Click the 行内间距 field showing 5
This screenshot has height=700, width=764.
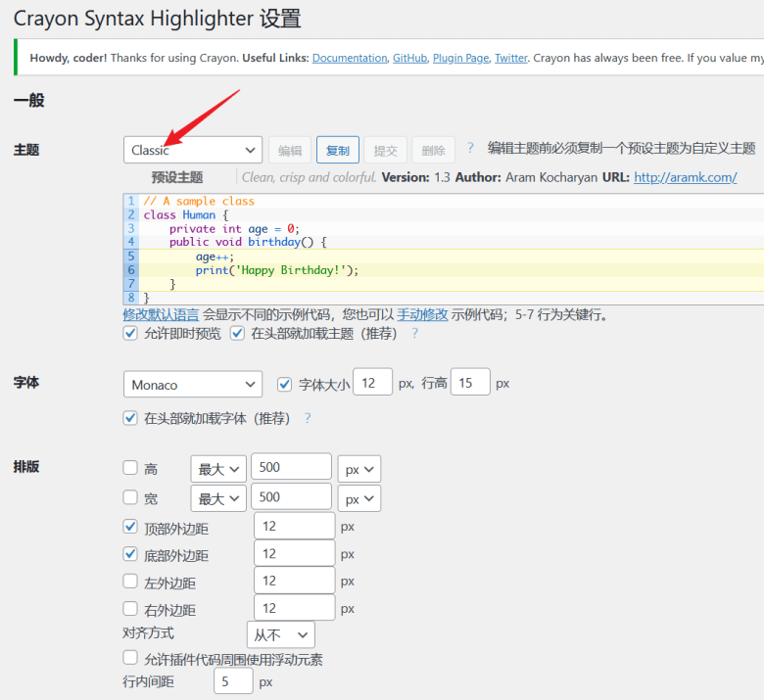click(x=233, y=681)
